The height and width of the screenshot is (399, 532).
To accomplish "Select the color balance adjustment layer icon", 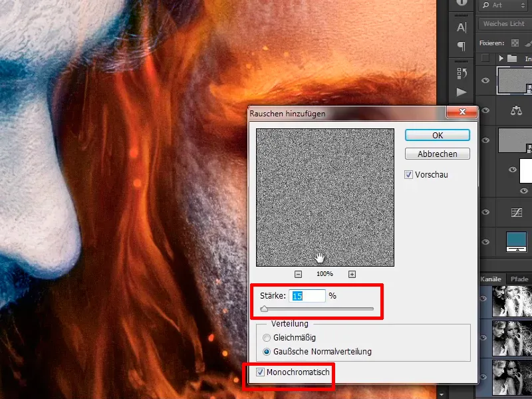I will click(516, 110).
